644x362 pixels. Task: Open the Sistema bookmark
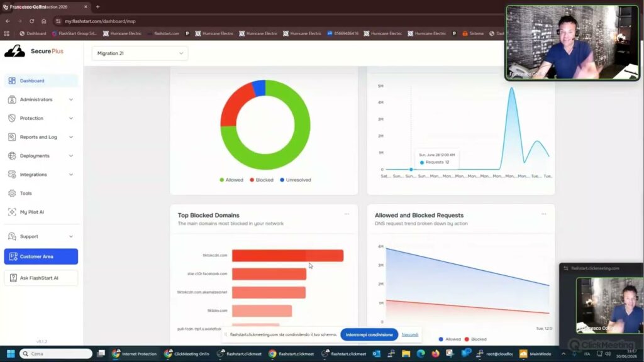click(x=473, y=34)
